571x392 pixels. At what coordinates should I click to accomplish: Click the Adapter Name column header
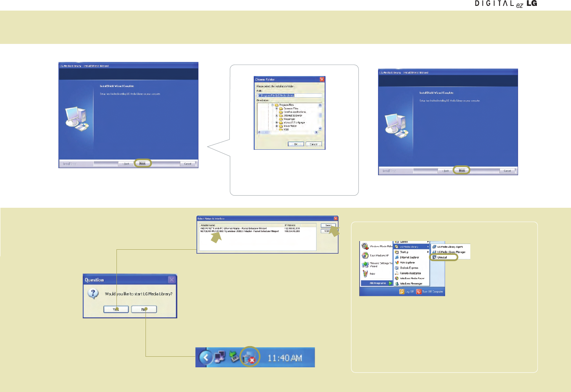click(242, 225)
